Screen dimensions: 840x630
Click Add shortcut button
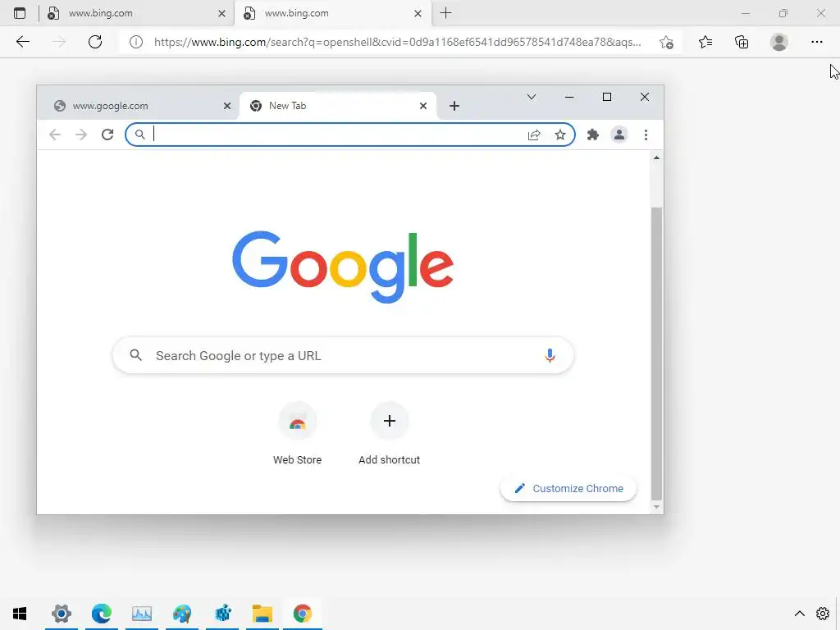tap(390, 434)
